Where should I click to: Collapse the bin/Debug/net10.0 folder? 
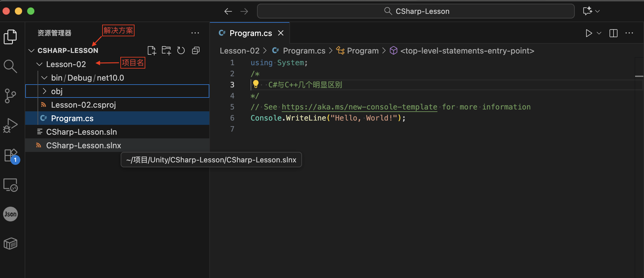coord(44,78)
